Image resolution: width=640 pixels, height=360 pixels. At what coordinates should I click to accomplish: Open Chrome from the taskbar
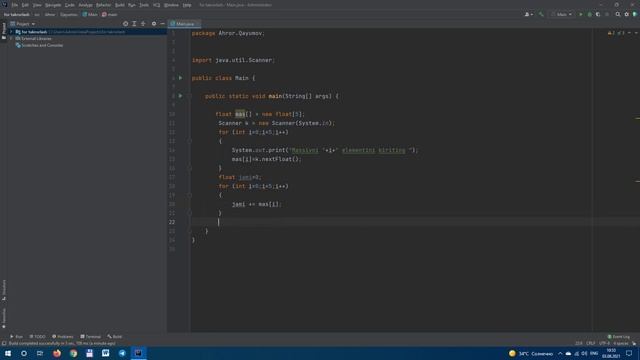pyautogui.click(x=73, y=353)
